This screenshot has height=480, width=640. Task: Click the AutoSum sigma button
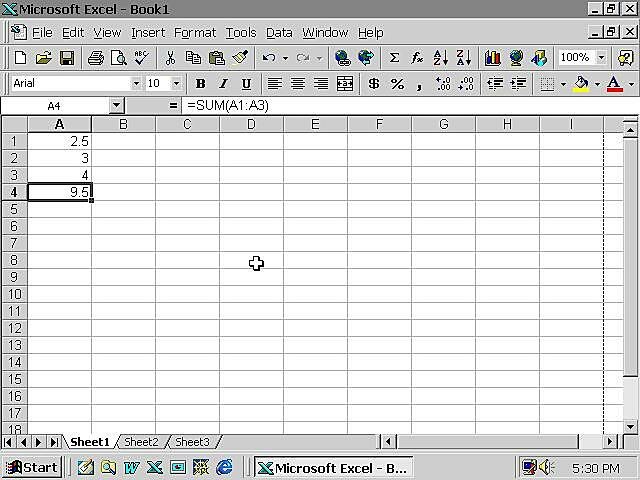point(394,58)
